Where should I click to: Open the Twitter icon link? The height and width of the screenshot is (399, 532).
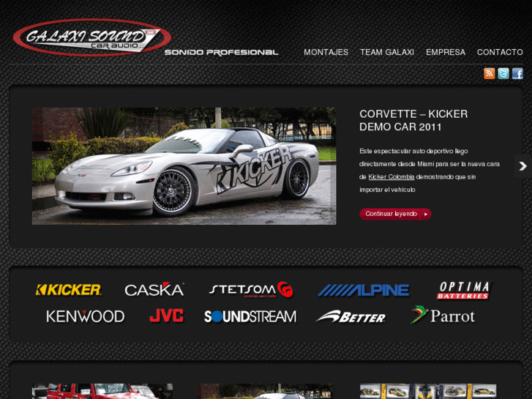click(x=503, y=73)
